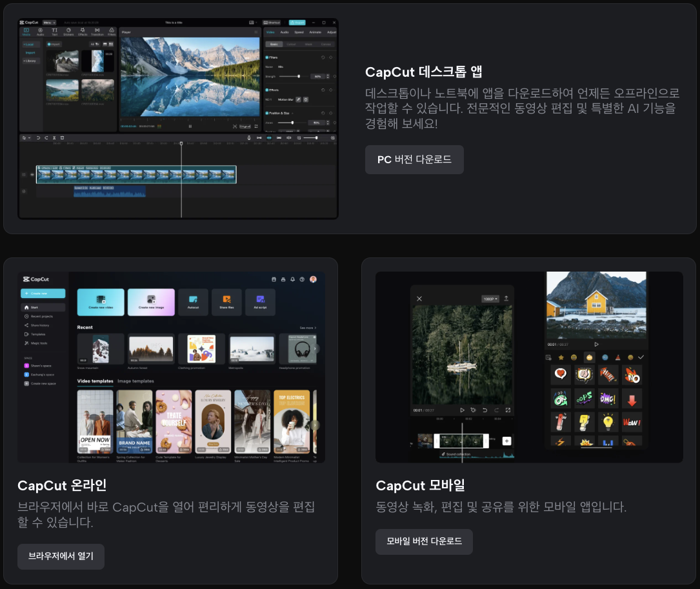Select the blue audio clip on desktop timeline
The width and height of the screenshot is (700, 589).
click(x=110, y=192)
